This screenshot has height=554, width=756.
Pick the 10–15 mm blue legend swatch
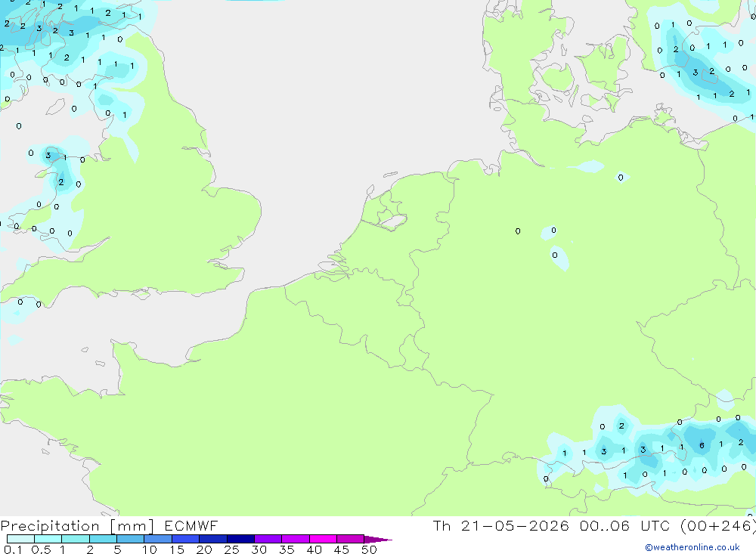point(158,539)
